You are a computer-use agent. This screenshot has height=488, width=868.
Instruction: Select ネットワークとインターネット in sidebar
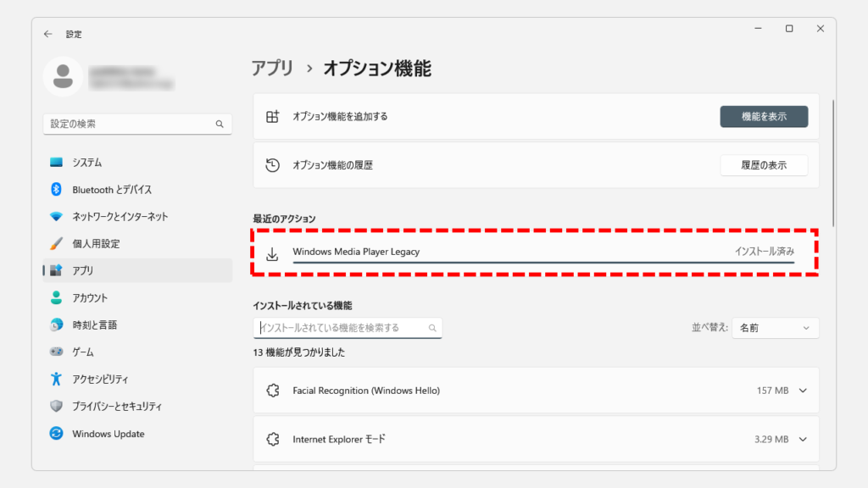coord(120,217)
